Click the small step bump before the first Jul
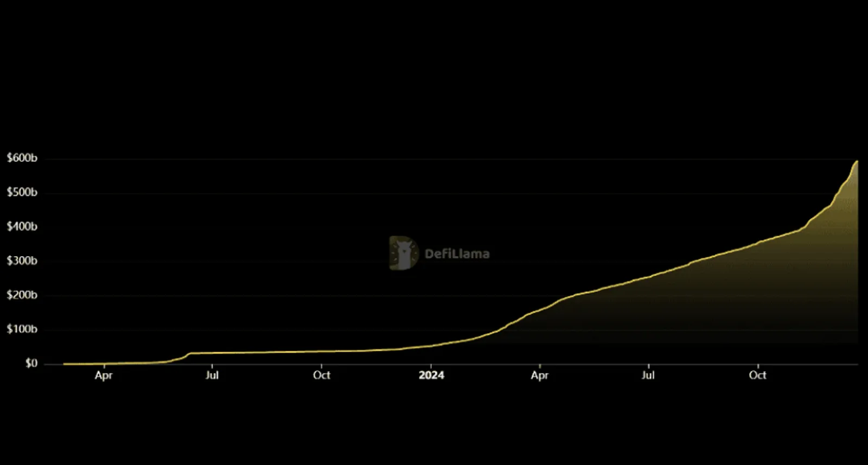 point(189,354)
